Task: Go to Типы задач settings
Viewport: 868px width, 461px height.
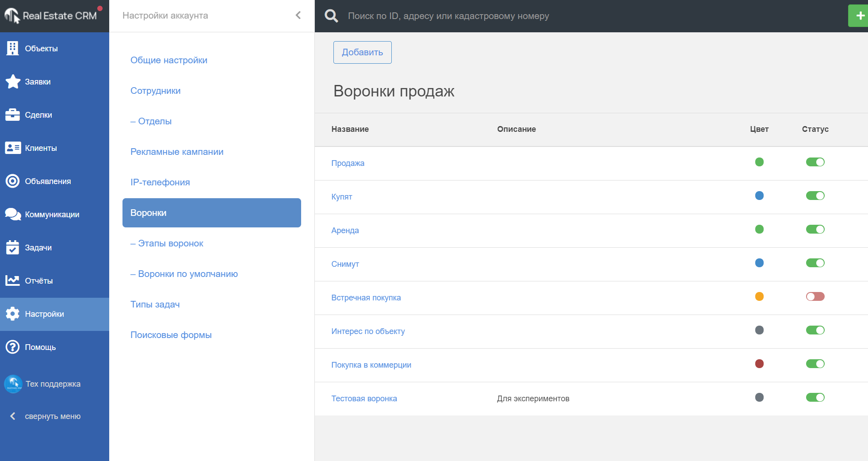Action: [155, 304]
